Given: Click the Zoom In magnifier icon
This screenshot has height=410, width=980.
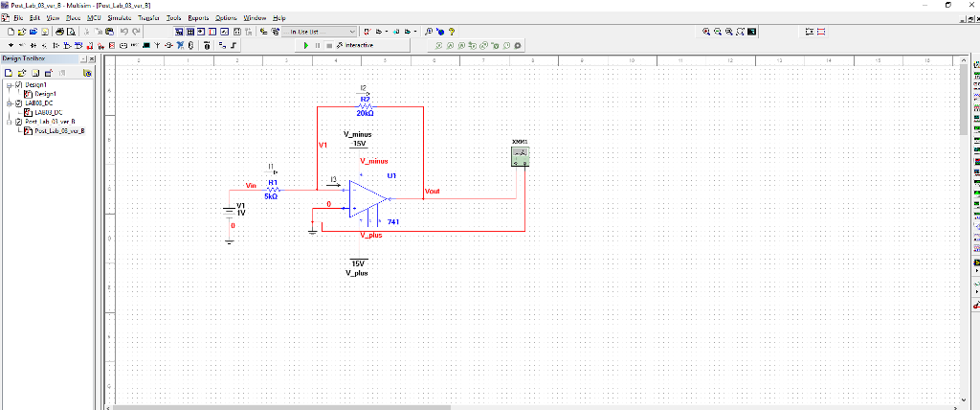Looking at the screenshot, I should (706, 32).
